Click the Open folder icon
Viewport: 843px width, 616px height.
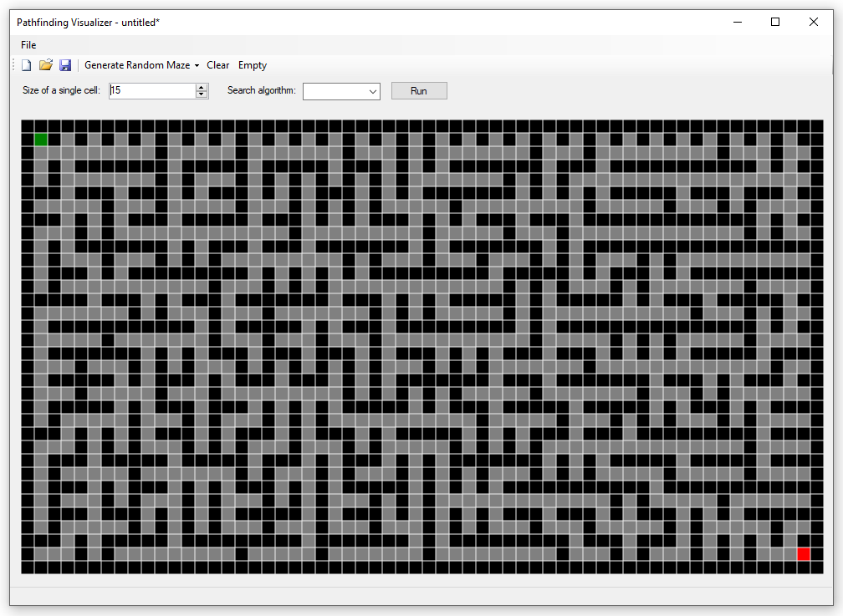tap(46, 64)
